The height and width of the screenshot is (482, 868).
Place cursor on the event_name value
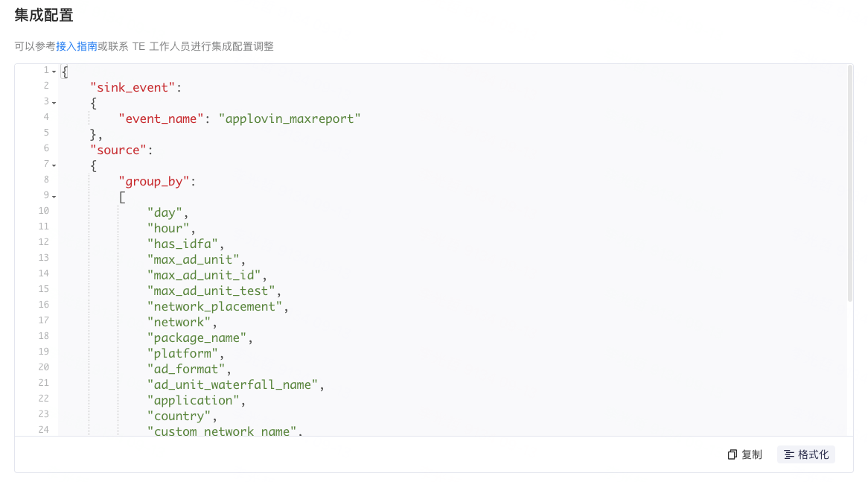(290, 118)
